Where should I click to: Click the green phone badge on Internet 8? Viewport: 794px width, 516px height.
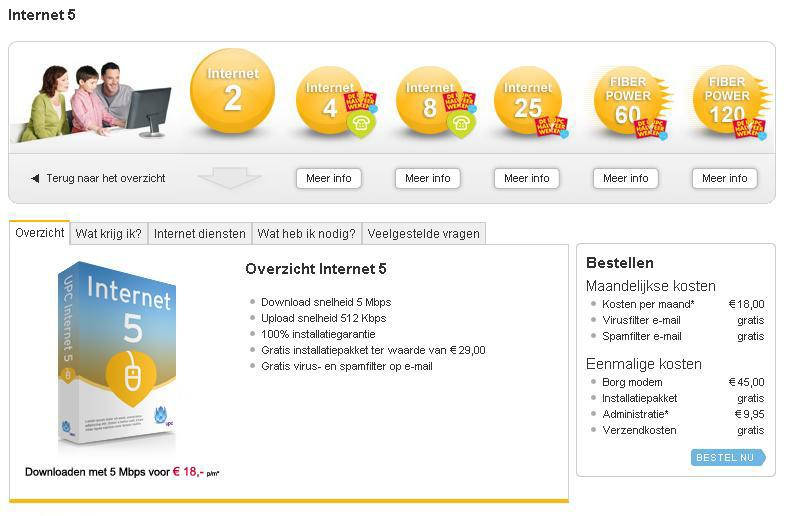[x=461, y=123]
